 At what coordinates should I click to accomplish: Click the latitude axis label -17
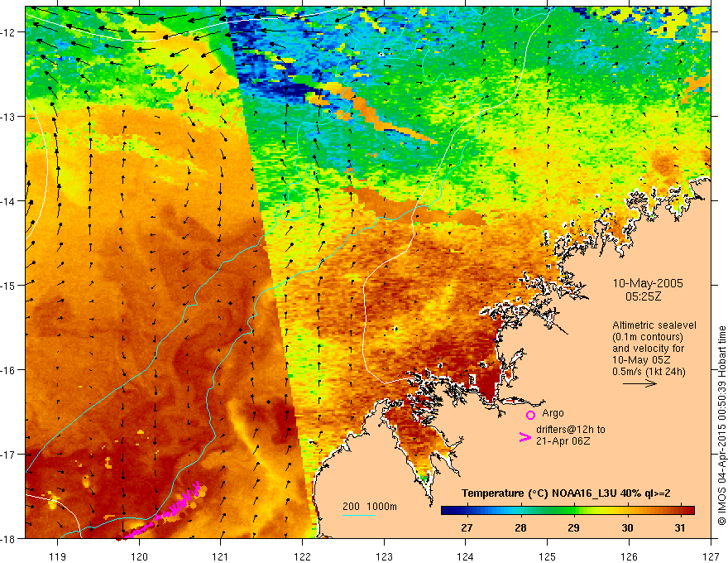(10, 455)
